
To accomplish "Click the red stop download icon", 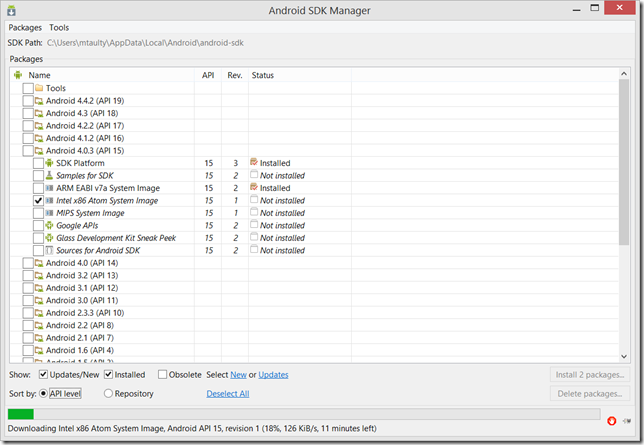I will [x=612, y=421].
